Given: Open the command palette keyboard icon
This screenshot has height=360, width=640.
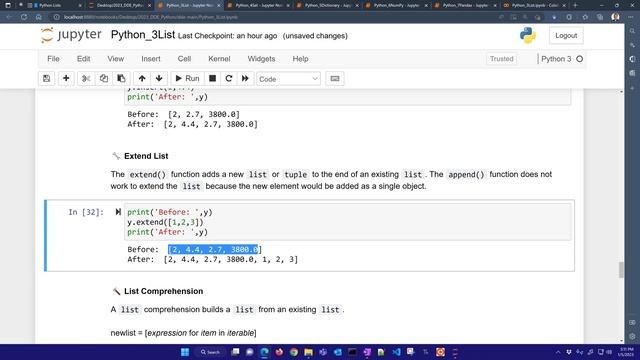Looking at the screenshot, I should tap(335, 78).
